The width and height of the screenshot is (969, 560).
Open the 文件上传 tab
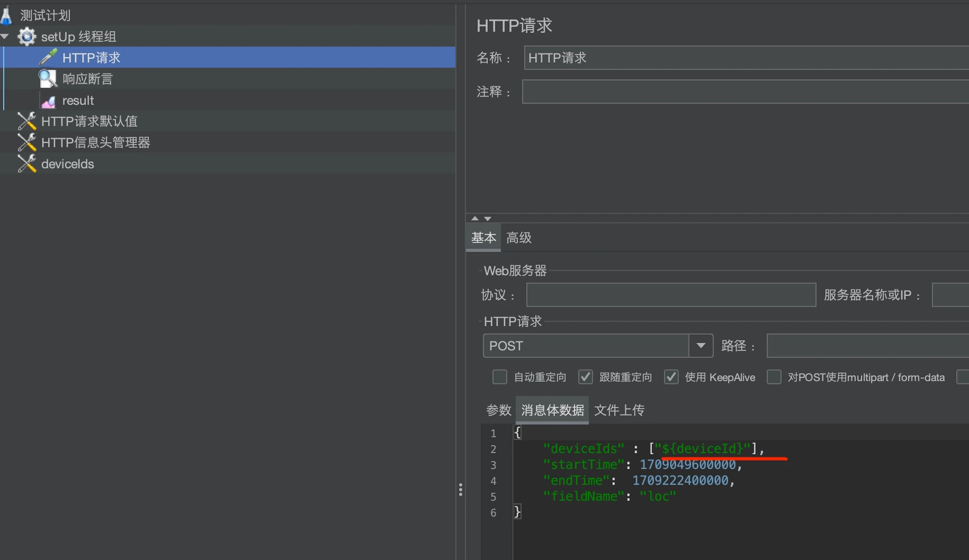pyautogui.click(x=619, y=410)
